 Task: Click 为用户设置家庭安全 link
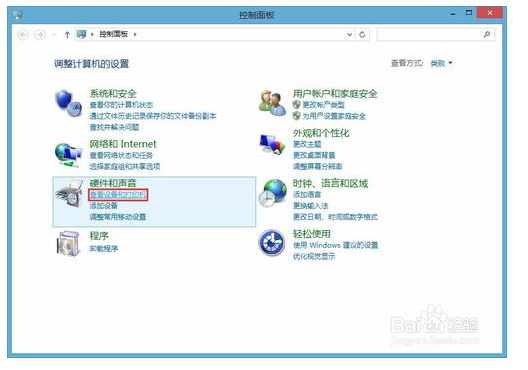coord(334,116)
